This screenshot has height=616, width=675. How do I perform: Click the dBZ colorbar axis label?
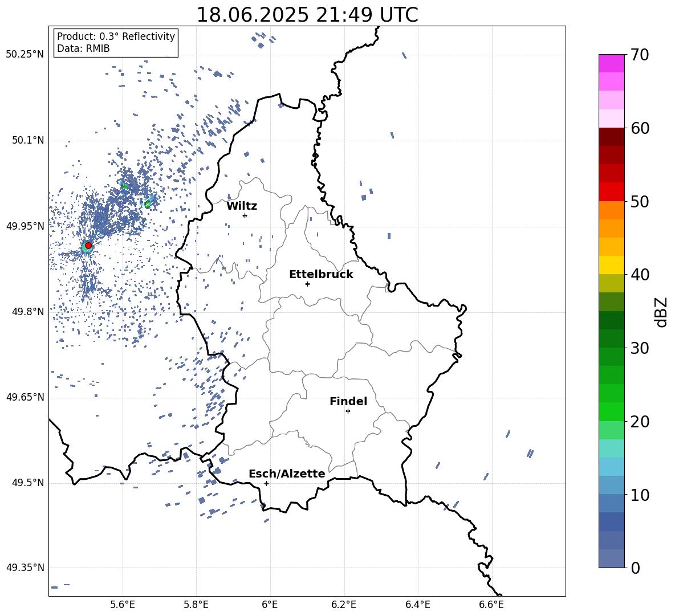662,312
